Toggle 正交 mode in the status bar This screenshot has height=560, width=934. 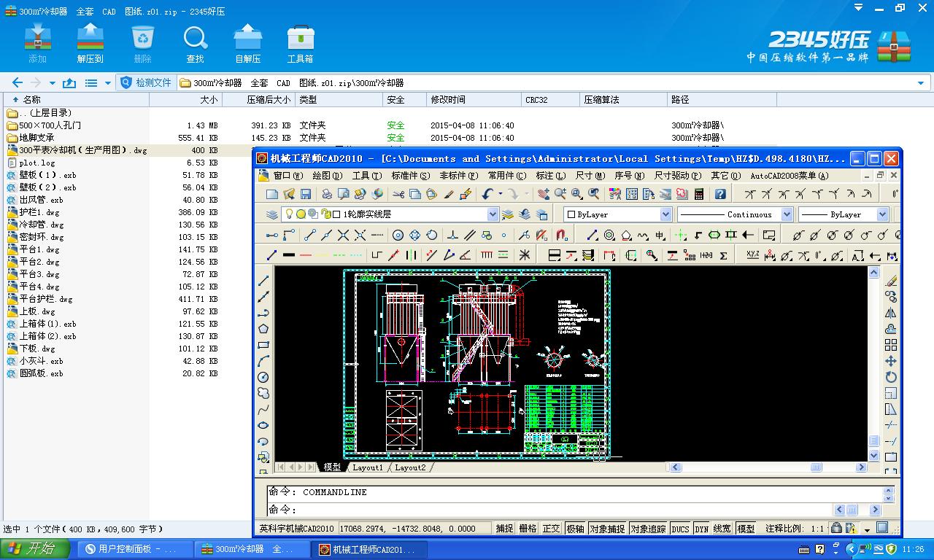click(x=551, y=528)
